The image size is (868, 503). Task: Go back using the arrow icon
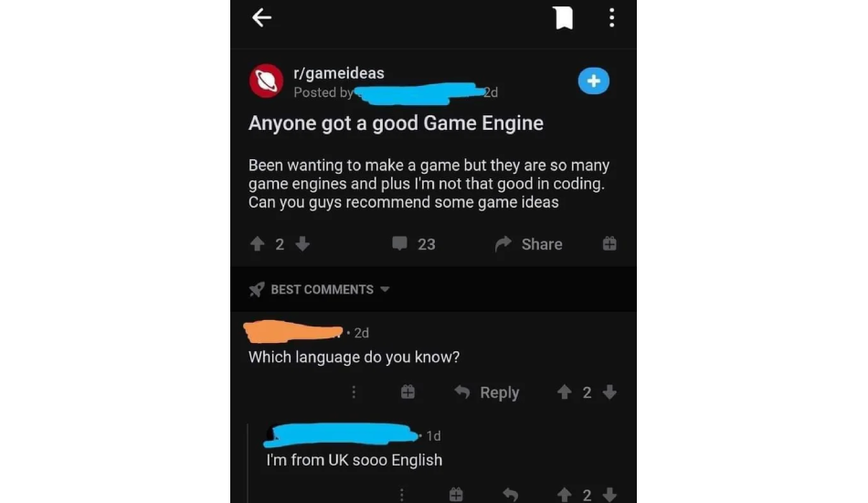[261, 17]
